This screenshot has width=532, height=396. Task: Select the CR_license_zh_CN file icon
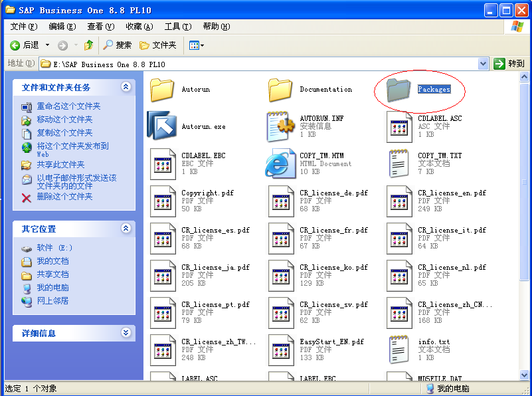click(399, 313)
